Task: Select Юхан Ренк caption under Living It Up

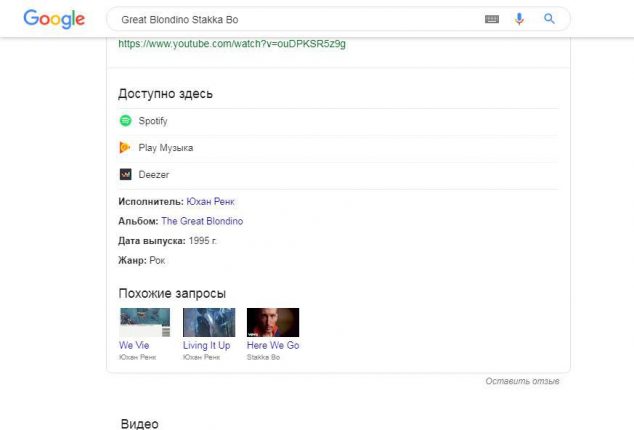Action: point(201,357)
